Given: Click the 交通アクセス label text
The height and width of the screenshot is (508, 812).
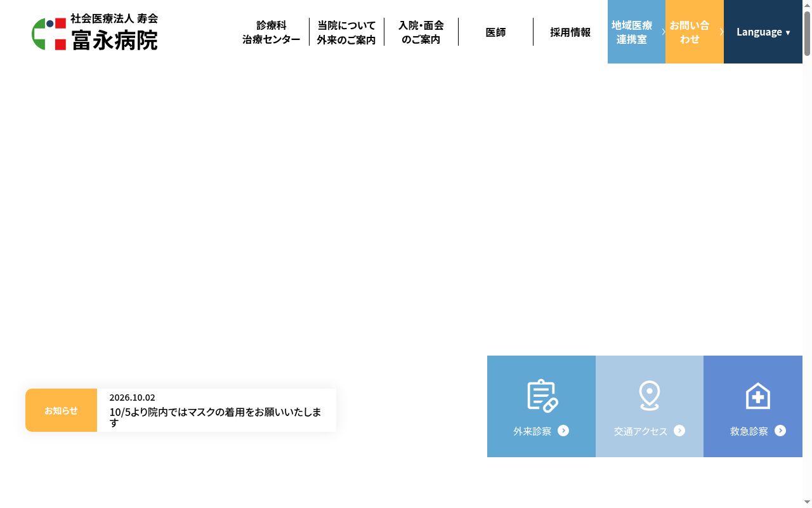Looking at the screenshot, I should [x=641, y=431].
